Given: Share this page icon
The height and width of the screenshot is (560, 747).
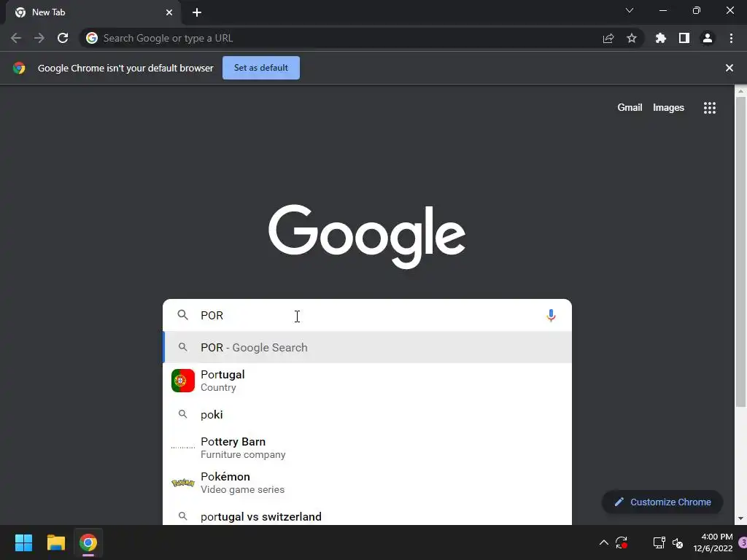Looking at the screenshot, I should [608, 38].
